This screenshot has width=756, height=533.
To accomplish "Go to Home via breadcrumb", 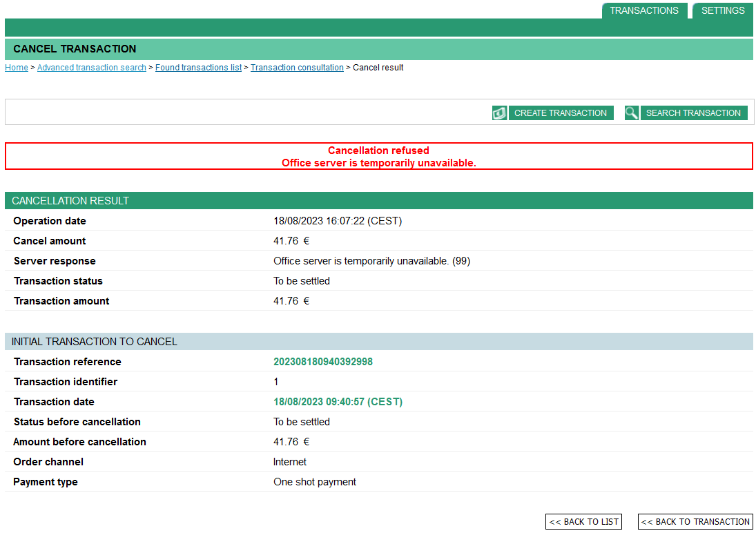I will [x=17, y=68].
